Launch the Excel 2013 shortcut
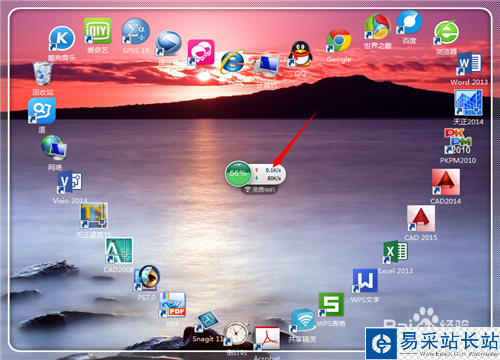 pyautogui.click(x=395, y=252)
